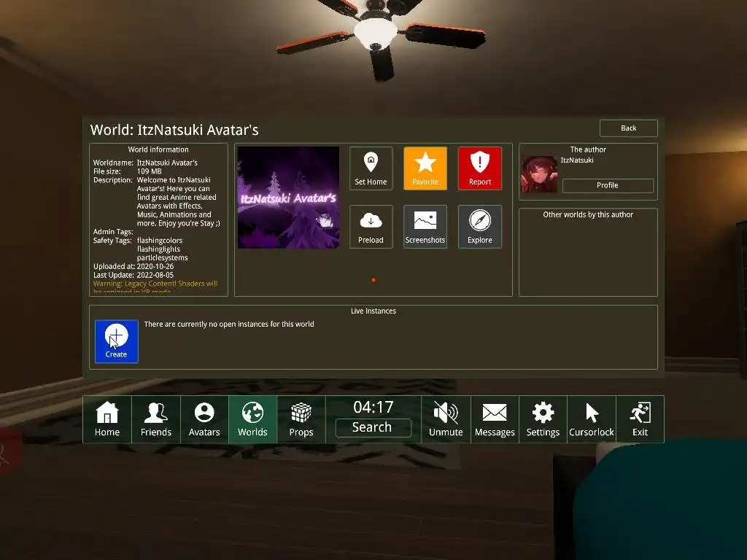Click the uploaded date 2020-10-26

pos(155,267)
